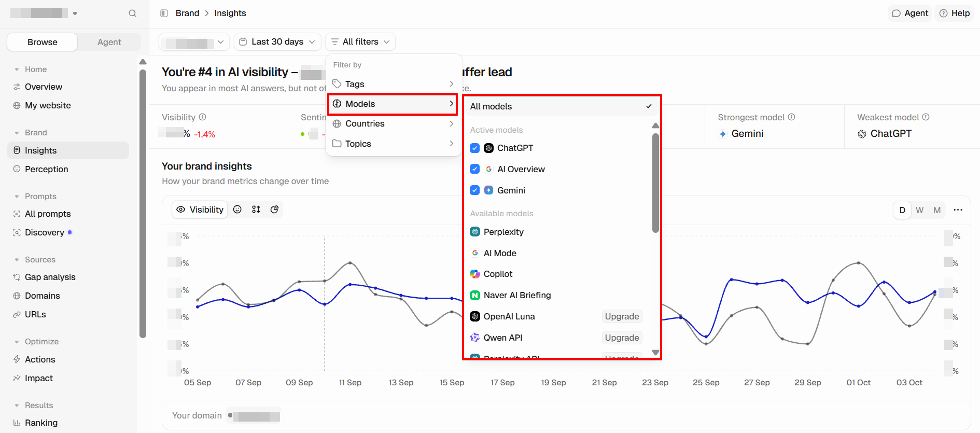
Task: Open the Help question mark button
Action: [x=955, y=13]
